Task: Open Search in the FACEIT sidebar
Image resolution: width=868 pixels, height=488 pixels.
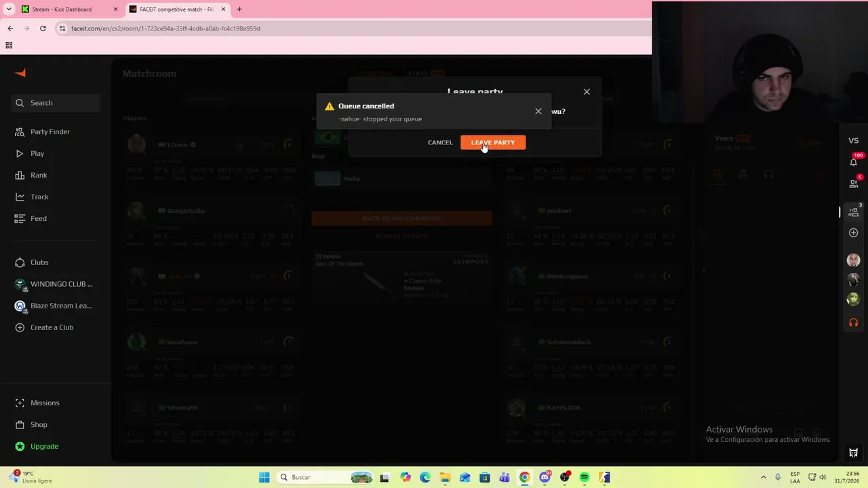Action: (x=57, y=103)
